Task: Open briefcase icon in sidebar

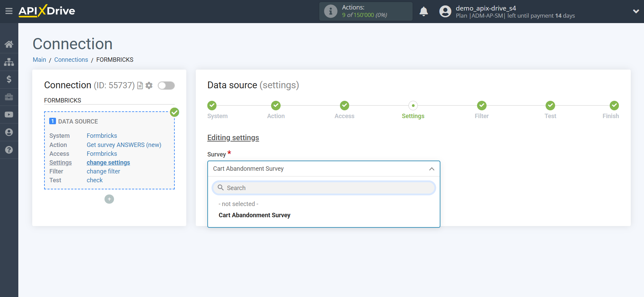Action: [9, 97]
